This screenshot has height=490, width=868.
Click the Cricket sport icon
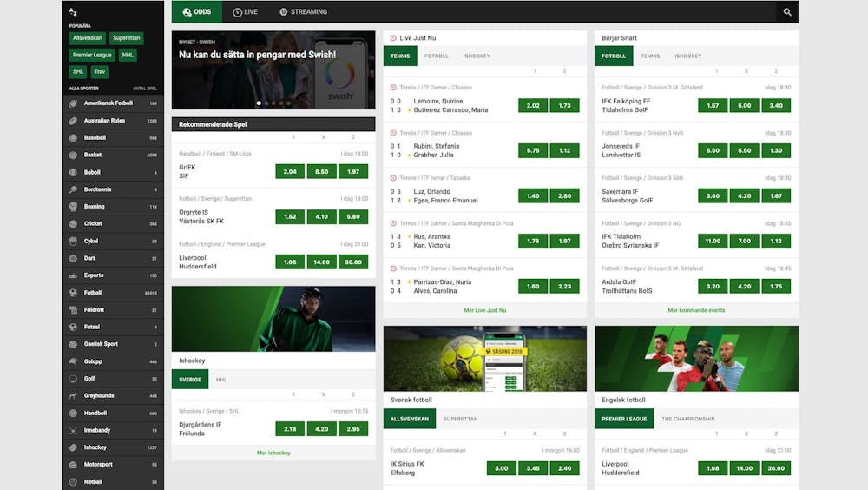point(73,223)
